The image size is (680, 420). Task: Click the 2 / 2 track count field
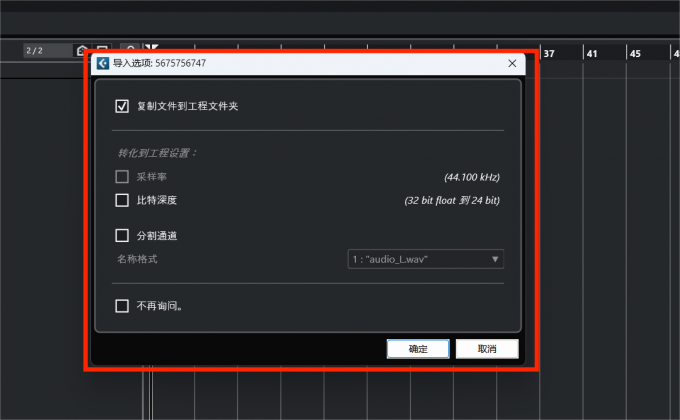[47, 51]
